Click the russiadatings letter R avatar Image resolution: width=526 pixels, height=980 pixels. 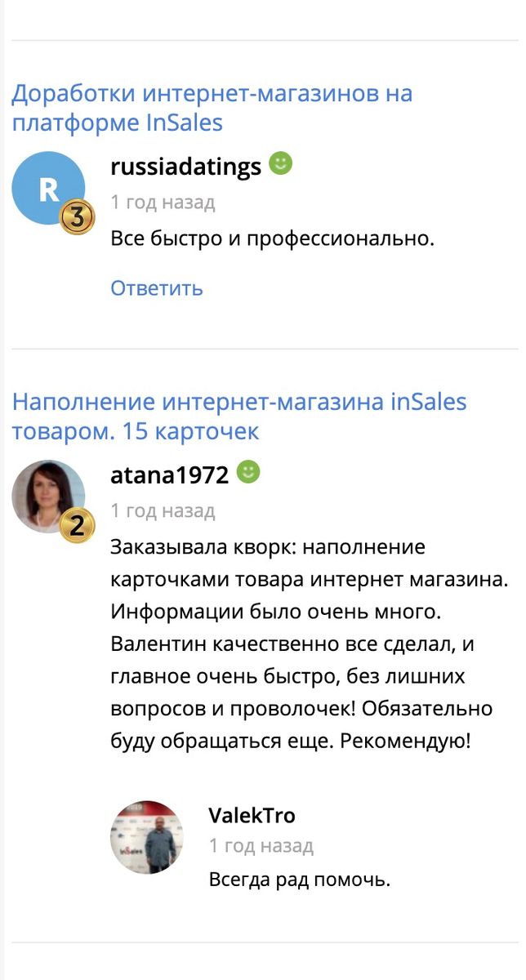pos(47,188)
